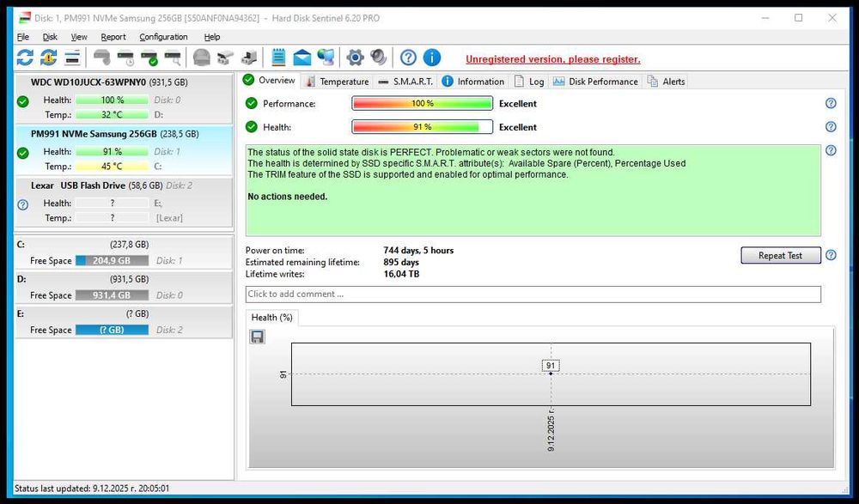Click E: free space (? GB) bar
Viewport: 859px width, 504px height.
(112, 330)
